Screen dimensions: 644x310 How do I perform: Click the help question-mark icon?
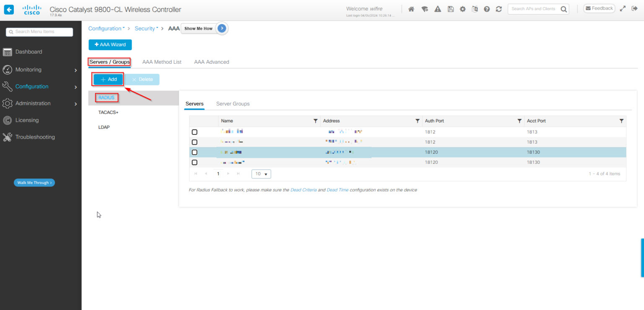pyautogui.click(x=486, y=8)
